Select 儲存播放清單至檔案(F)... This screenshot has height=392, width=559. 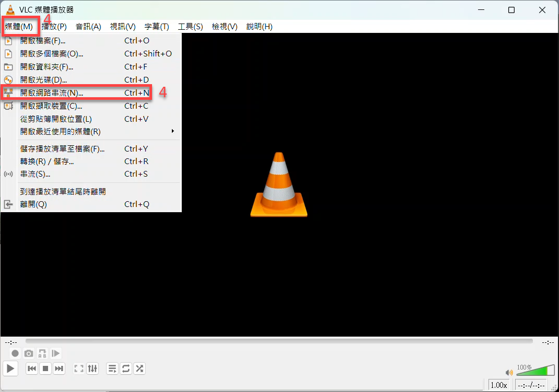click(91, 149)
